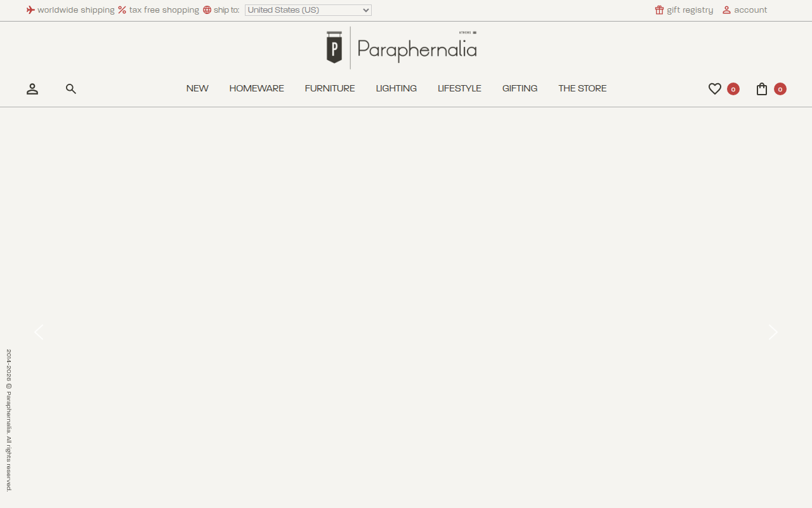Open the search magnifier icon
The image size is (812, 508).
(71, 89)
